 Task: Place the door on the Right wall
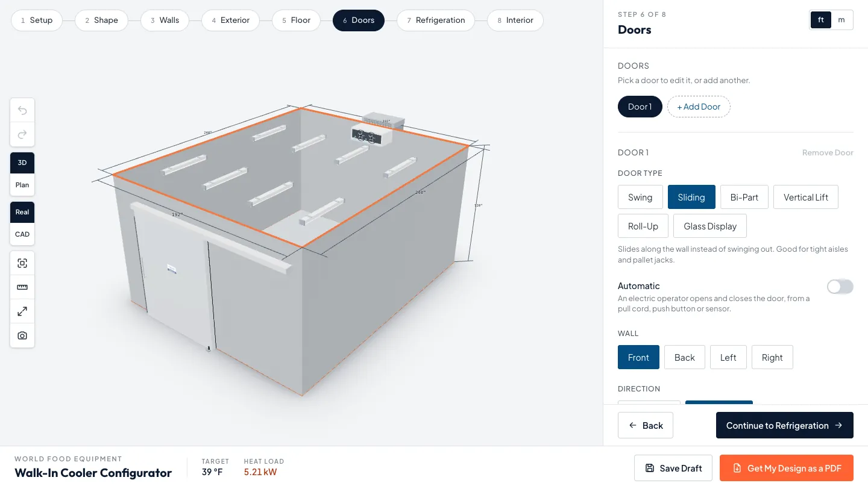point(772,357)
